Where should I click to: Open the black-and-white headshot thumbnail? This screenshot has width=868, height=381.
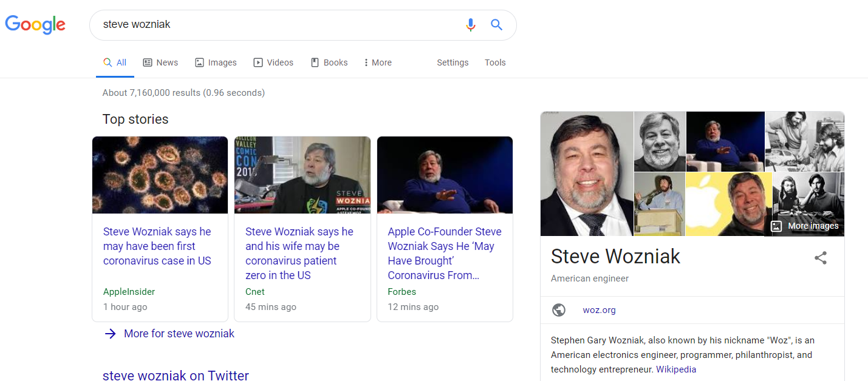pos(660,141)
